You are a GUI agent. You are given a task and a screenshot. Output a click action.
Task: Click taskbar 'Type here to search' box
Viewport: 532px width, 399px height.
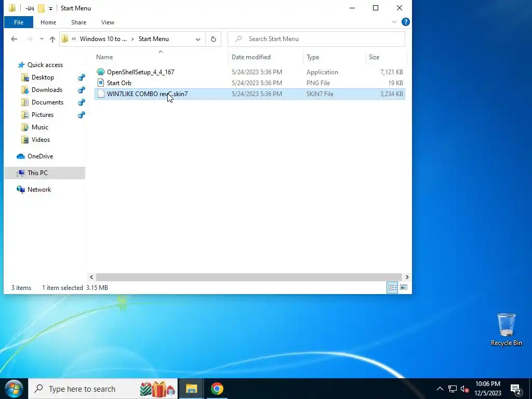tap(103, 389)
